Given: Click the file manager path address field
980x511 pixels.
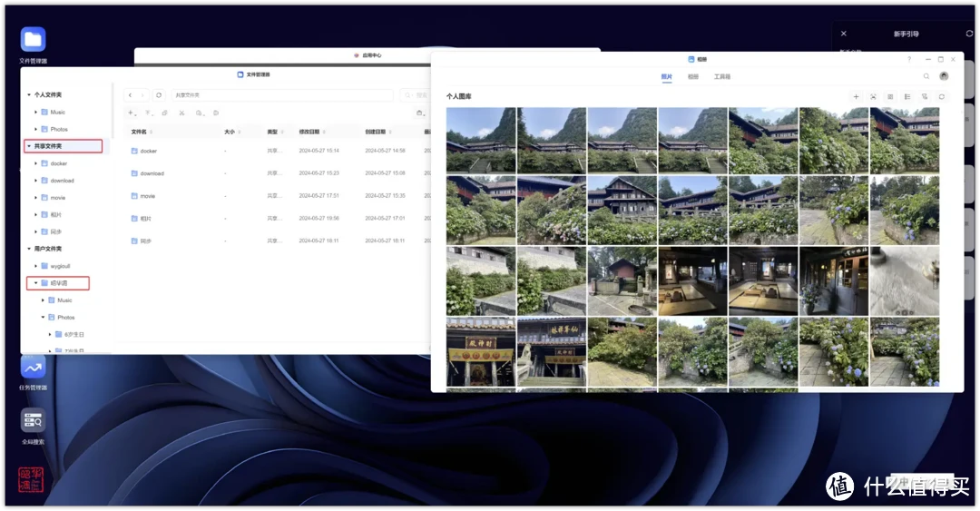Looking at the screenshot, I should (281, 94).
